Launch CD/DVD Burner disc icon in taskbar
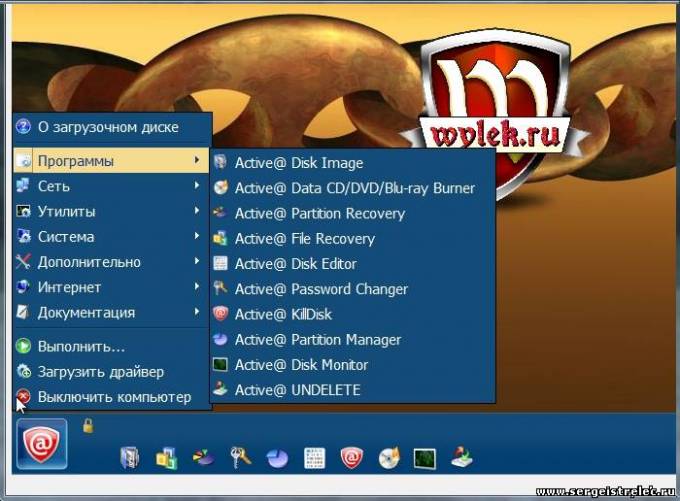This screenshot has height=501, width=680. (389, 458)
